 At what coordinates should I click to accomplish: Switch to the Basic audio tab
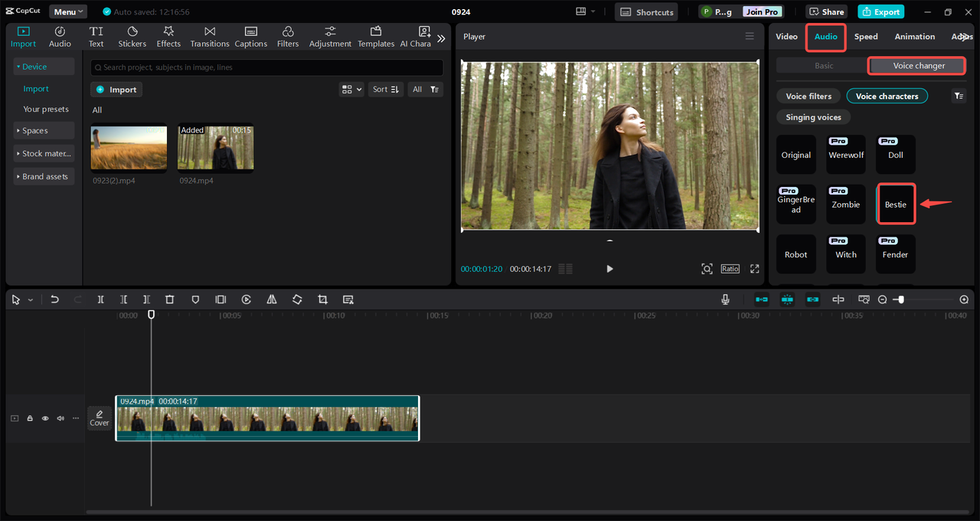[x=824, y=66]
